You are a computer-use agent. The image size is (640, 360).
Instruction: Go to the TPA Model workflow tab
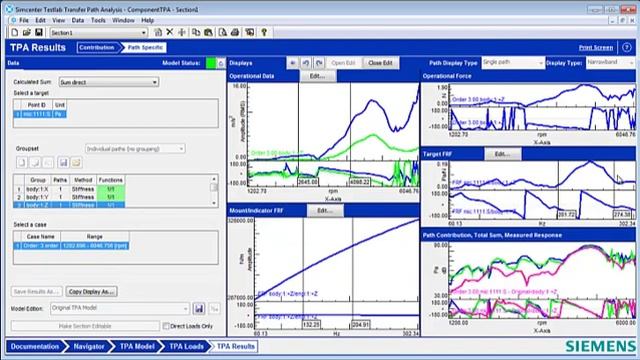(137, 346)
